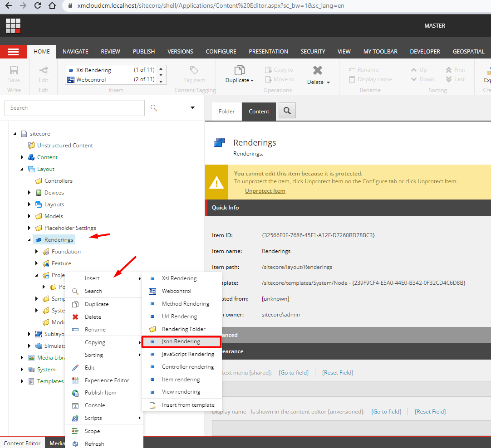Select the Controllers folder in tree
Screen dimensions: 491x448
pos(58,181)
